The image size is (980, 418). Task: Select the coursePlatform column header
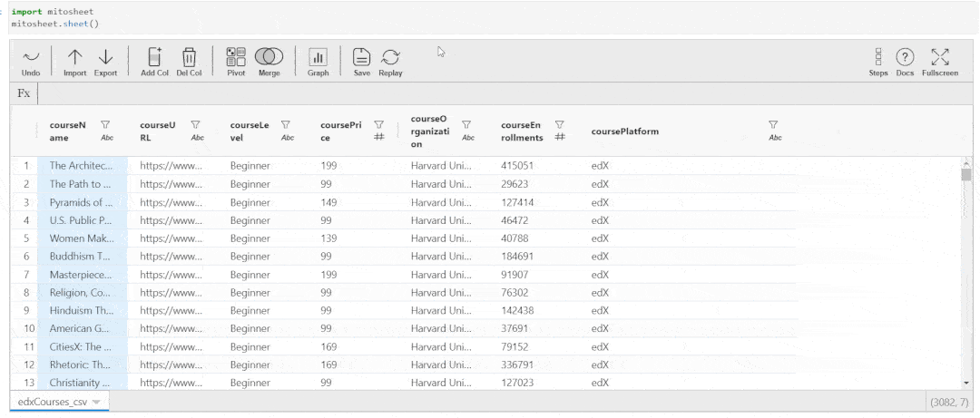click(625, 131)
